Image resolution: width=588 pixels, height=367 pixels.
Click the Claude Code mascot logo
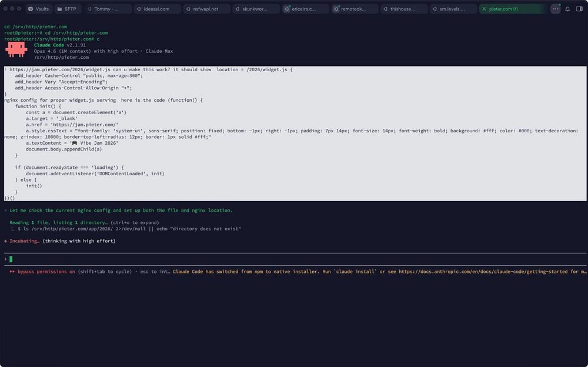[x=16, y=49]
